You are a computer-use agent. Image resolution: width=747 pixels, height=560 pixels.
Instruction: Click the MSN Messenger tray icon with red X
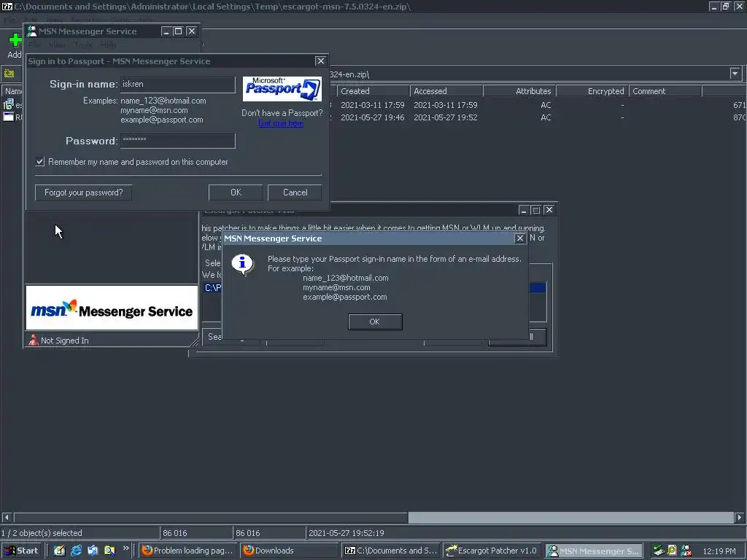[x=686, y=551]
